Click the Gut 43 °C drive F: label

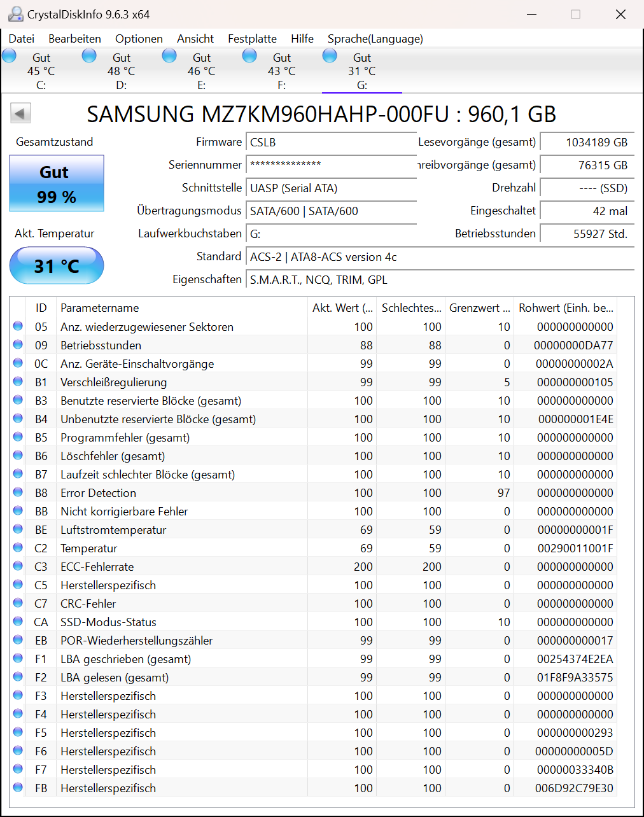(x=282, y=71)
